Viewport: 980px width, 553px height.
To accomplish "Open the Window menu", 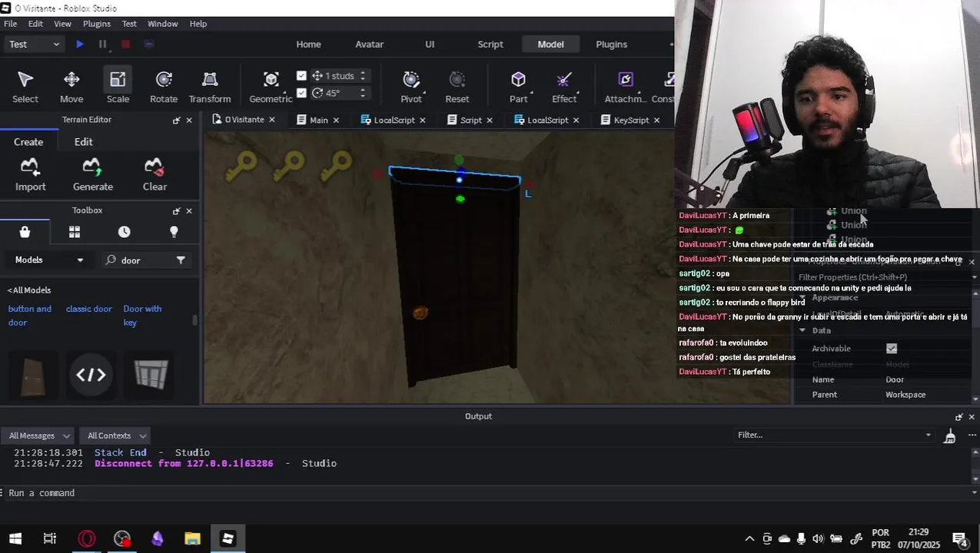I will pyautogui.click(x=162, y=24).
